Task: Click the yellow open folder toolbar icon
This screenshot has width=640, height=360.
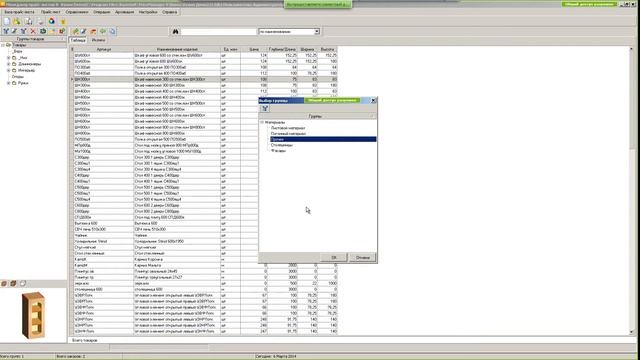Action: tap(17, 21)
